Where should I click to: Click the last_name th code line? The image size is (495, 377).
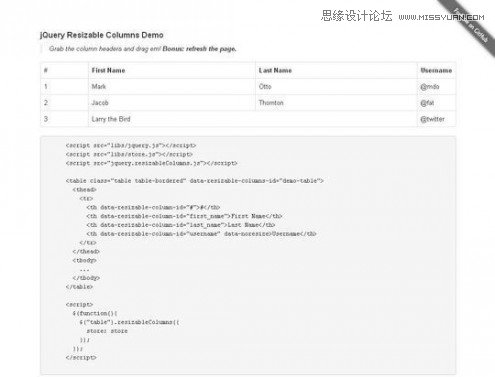click(x=181, y=225)
